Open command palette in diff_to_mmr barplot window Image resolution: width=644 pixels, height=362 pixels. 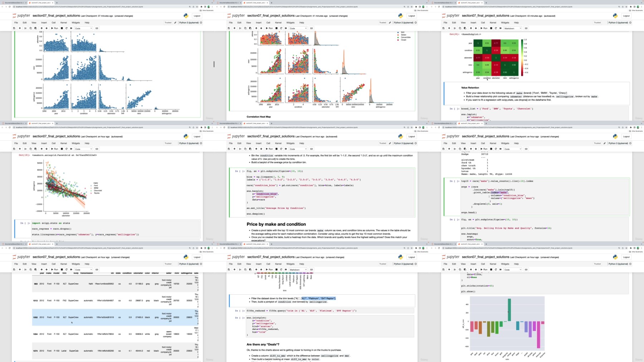pos(526,270)
